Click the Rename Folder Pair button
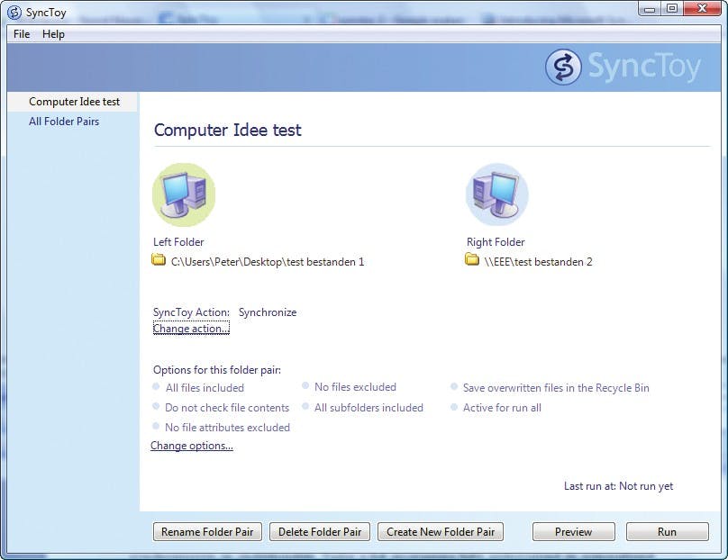The image size is (728, 560). coord(207,532)
